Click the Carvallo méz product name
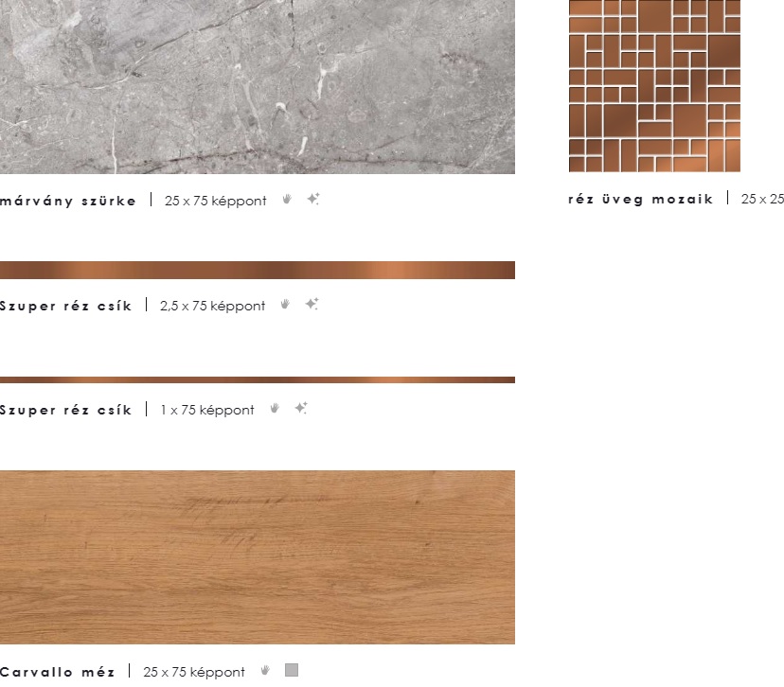 [57, 672]
